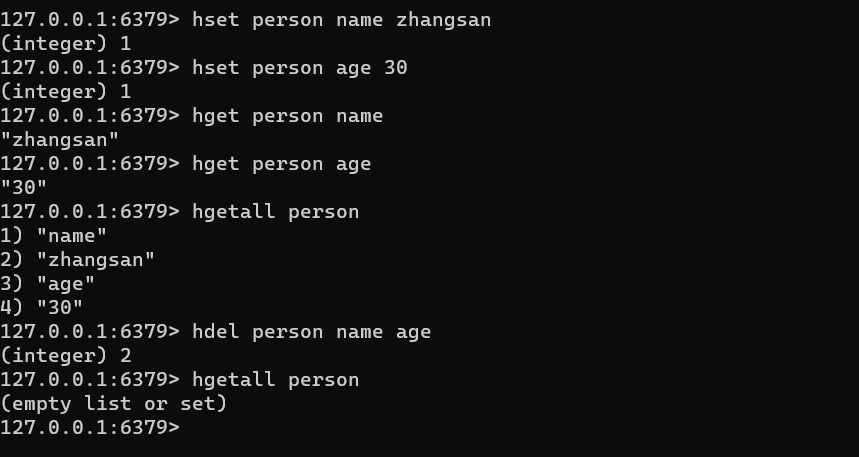Image resolution: width=859 pixels, height=457 pixels.
Task: Click the first 'hgetall person' command
Action: (276, 212)
